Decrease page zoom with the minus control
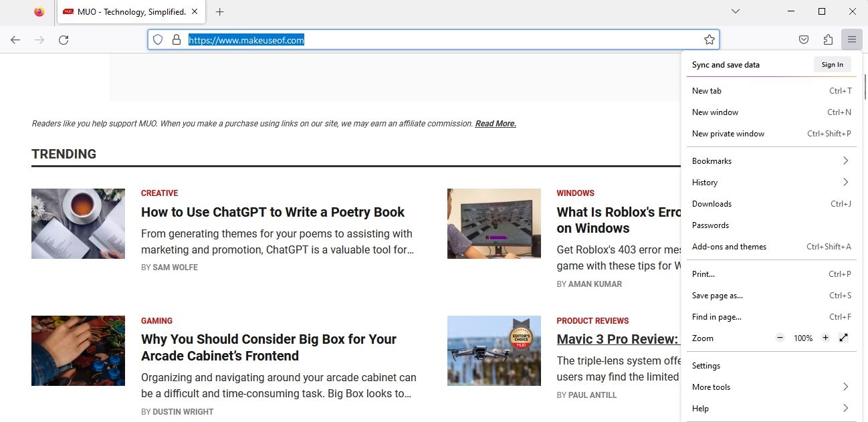Screen dimensions: 868x422 click(780, 338)
